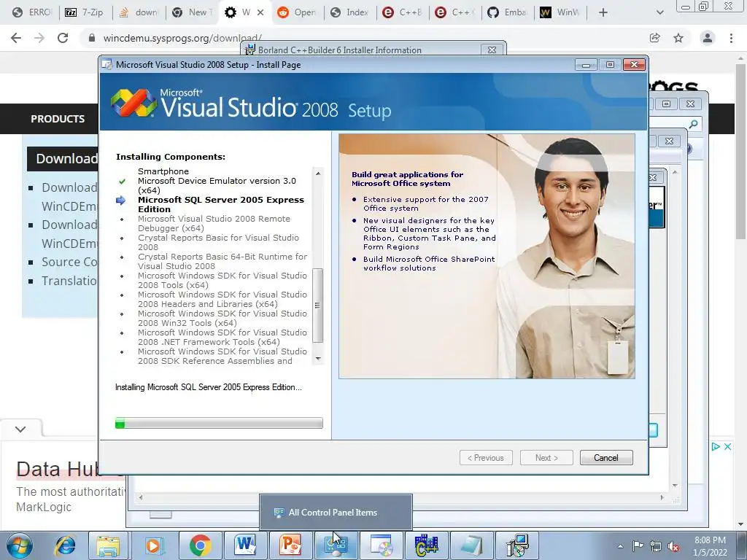This screenshot has height=560, width=747.
Task: Close the active gear-icon tab
Action: point(260,12)
